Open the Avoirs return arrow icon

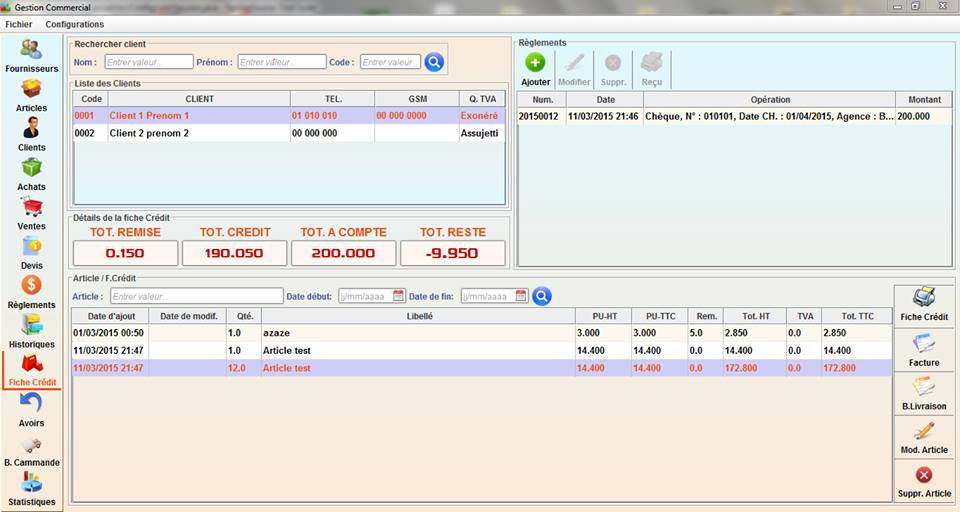tap(31, 403)
